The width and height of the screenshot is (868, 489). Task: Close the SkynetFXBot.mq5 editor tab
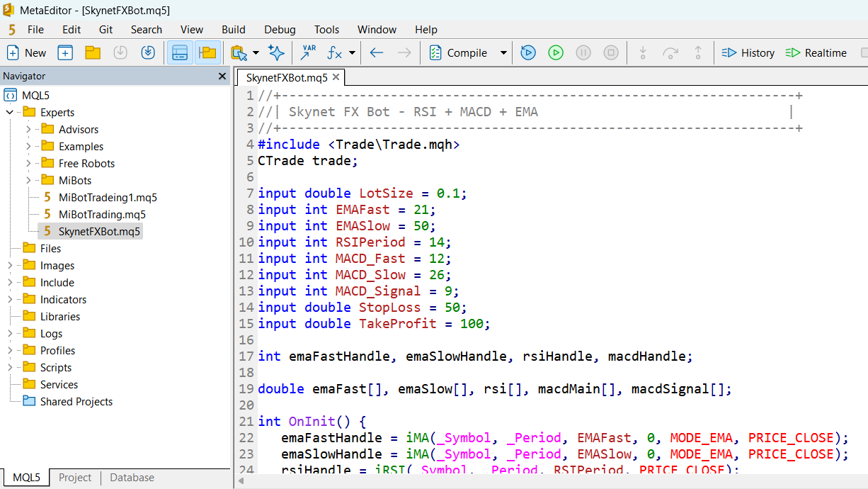coord(336,77)
